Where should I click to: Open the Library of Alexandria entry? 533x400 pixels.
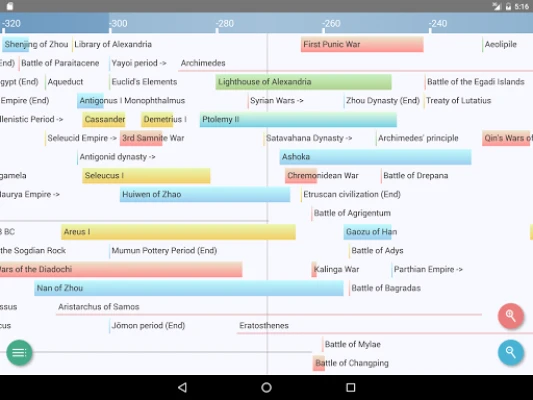[x=112, y=45]
